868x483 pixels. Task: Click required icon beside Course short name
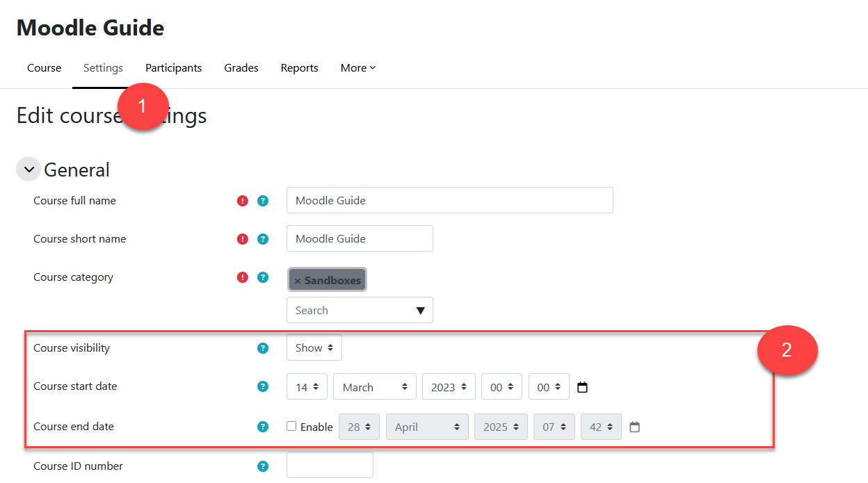242,239
